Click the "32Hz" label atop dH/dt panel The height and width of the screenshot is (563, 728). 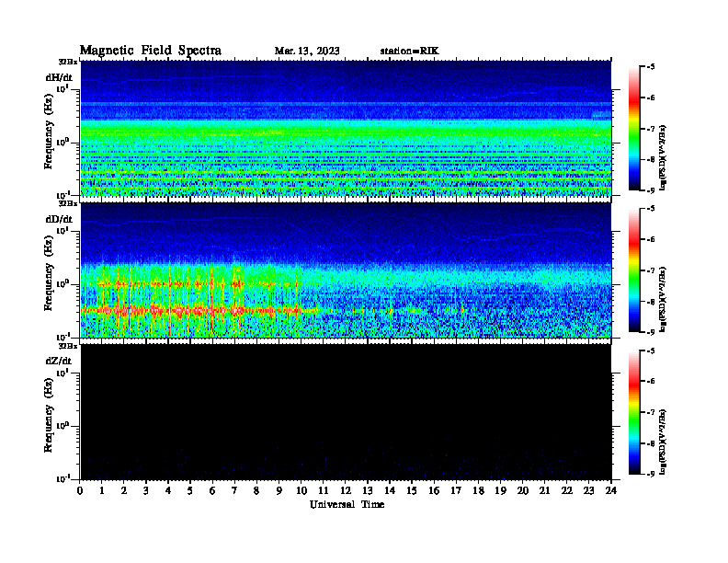point(68,62)
